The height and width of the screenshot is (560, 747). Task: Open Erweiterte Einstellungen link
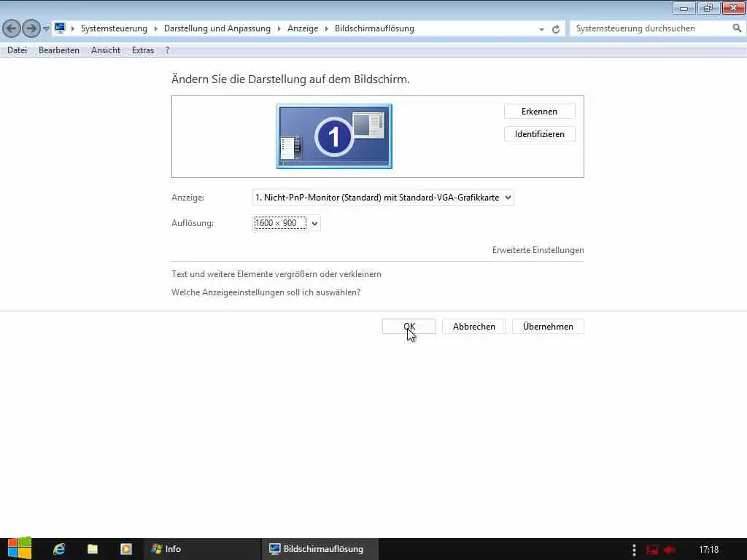(538, 250)
